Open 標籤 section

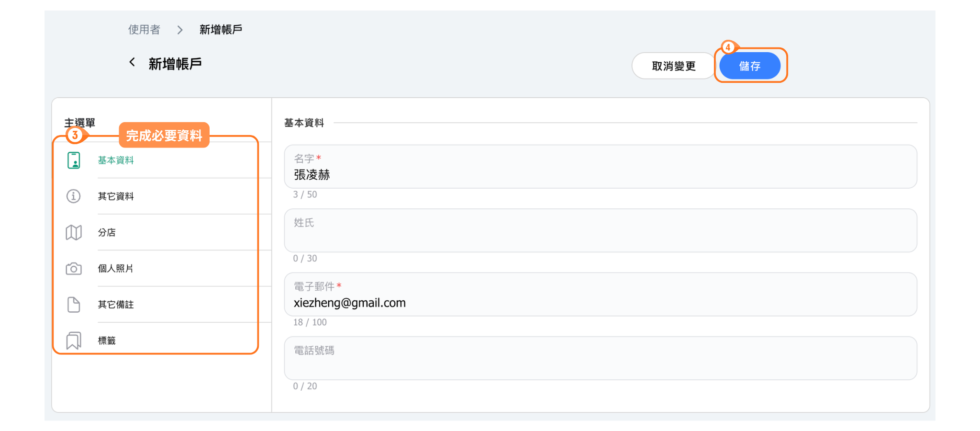tap(107, 340)
